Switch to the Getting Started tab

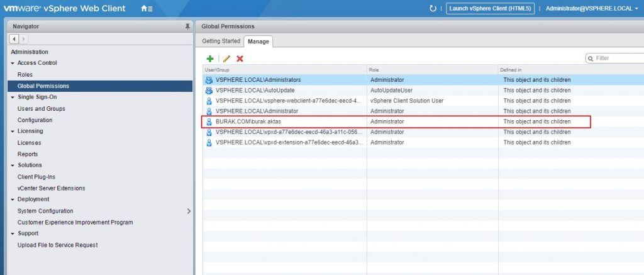[x=221, y=41]
